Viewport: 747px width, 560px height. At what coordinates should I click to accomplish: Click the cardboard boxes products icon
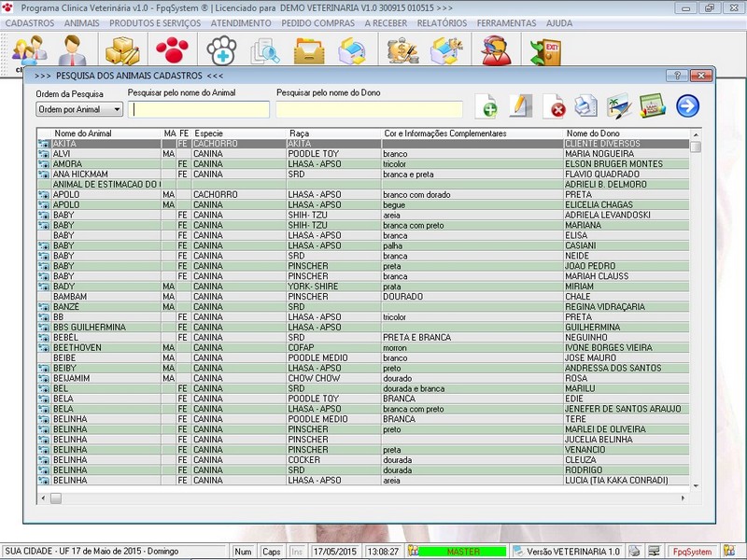click(121, 50)
